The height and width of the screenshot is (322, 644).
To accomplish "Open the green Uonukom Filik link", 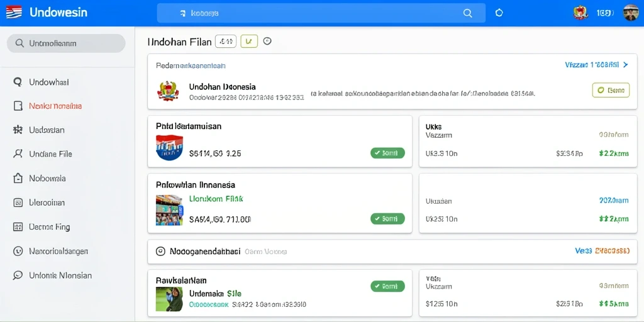I will coord(216,199).
